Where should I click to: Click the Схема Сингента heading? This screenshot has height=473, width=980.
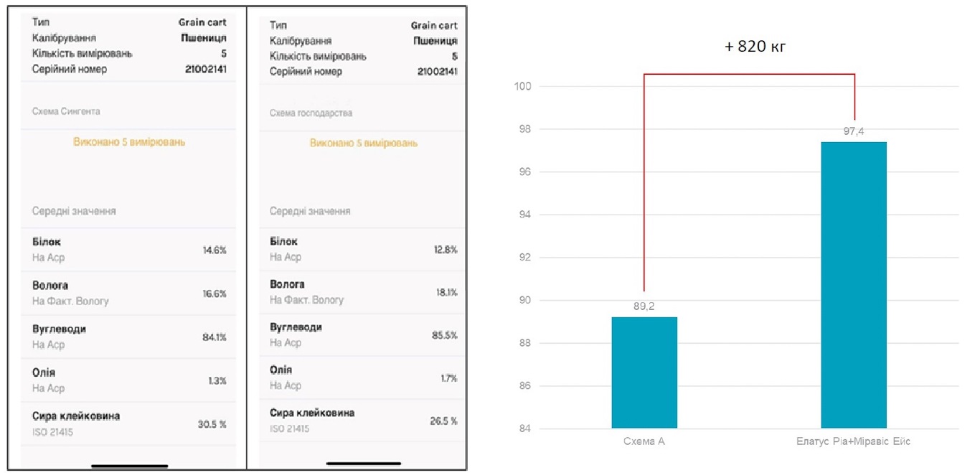click(x=66, y=112)
